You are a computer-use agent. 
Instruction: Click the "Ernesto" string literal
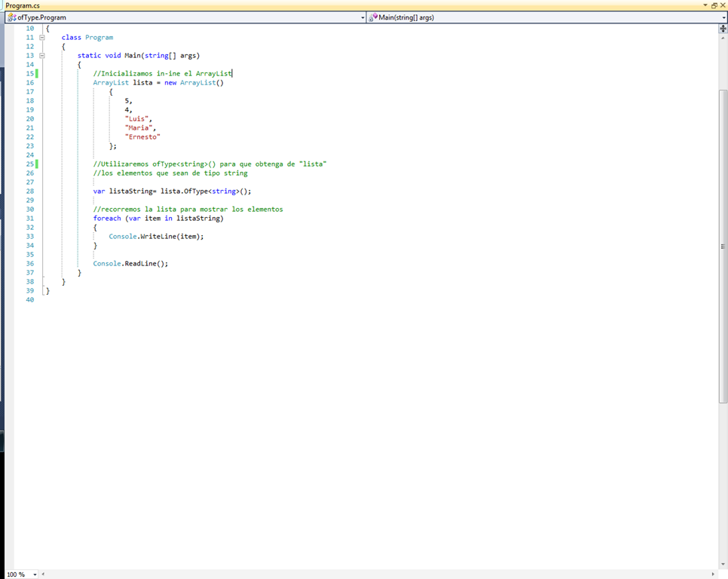(142, 136)
